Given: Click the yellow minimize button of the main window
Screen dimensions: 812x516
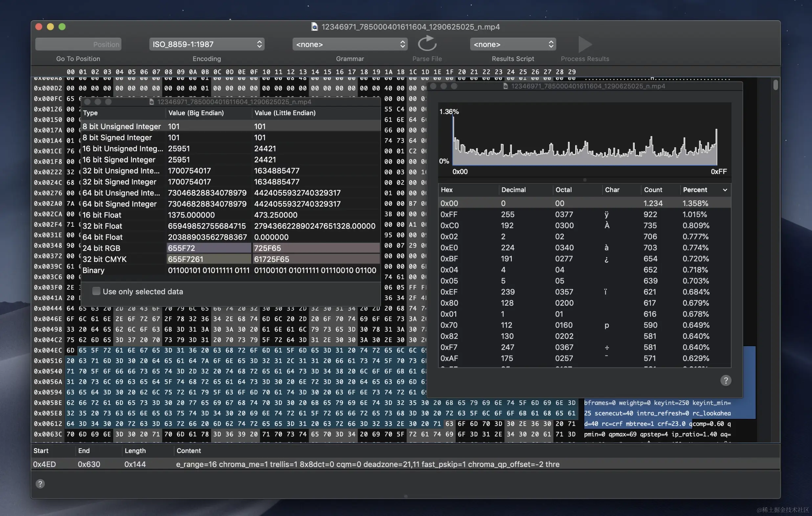Looking at the screenshot, I should coord(50,27).
